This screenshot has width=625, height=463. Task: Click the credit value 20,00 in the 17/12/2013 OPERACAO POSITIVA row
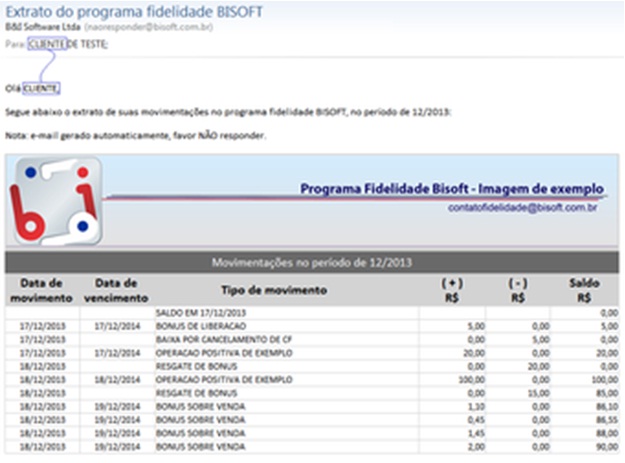tap(474, 353)
